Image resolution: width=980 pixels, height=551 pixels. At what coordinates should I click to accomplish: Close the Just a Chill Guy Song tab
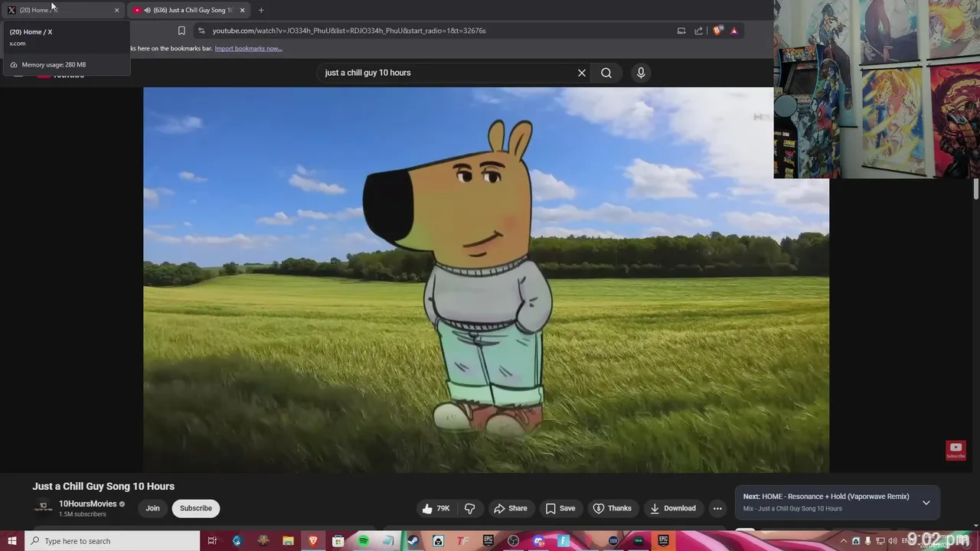pos(242,10)
